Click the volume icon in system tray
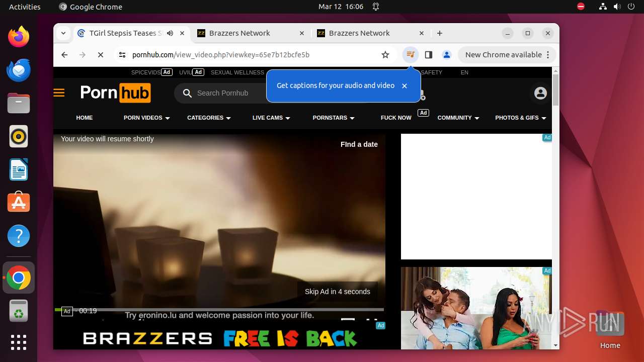Screen dimensions: 644x362 [617, 7]
